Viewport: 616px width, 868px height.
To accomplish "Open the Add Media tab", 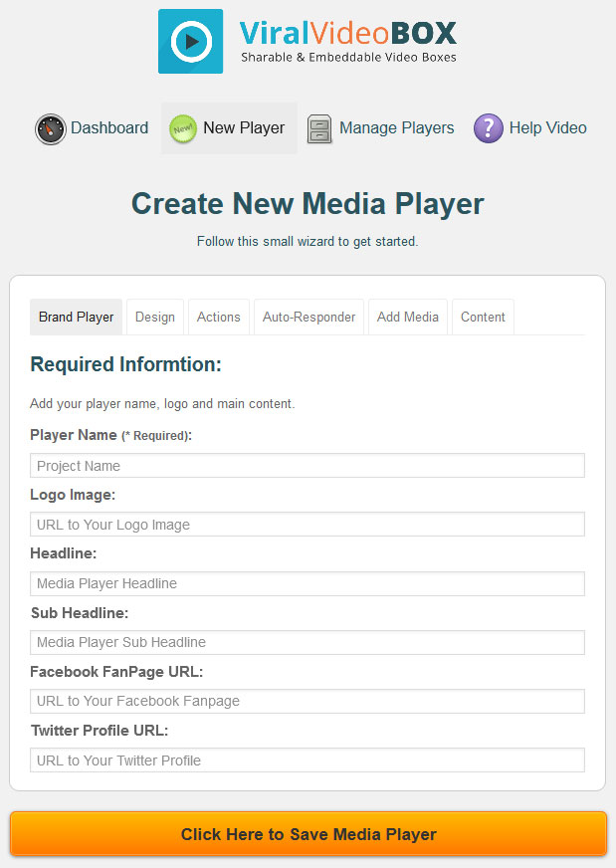I will tap(408, 317).
